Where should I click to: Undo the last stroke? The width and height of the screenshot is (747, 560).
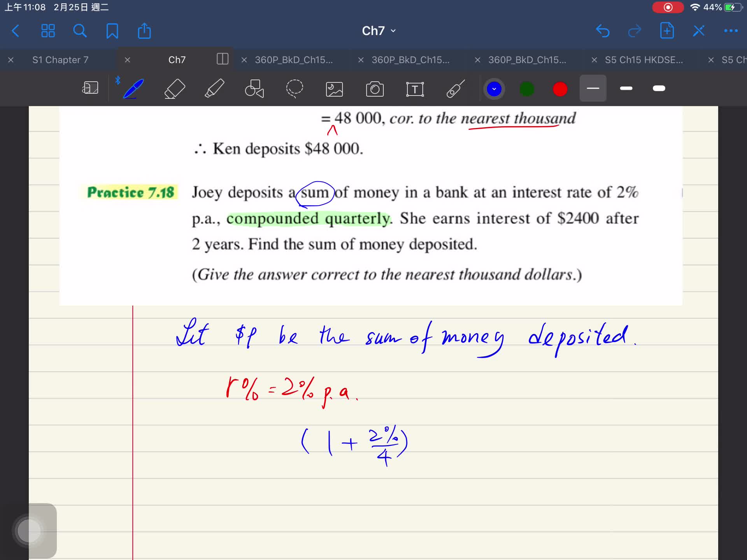coord(602,31)
